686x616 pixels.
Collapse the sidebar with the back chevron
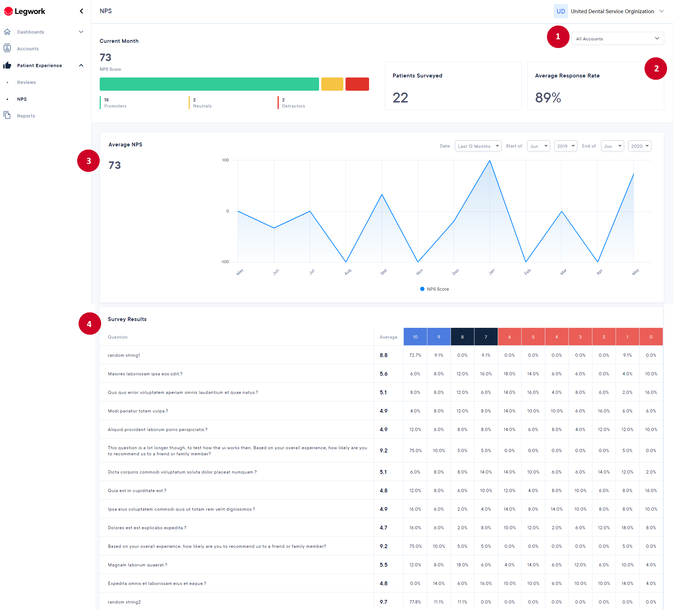(81, 11)
